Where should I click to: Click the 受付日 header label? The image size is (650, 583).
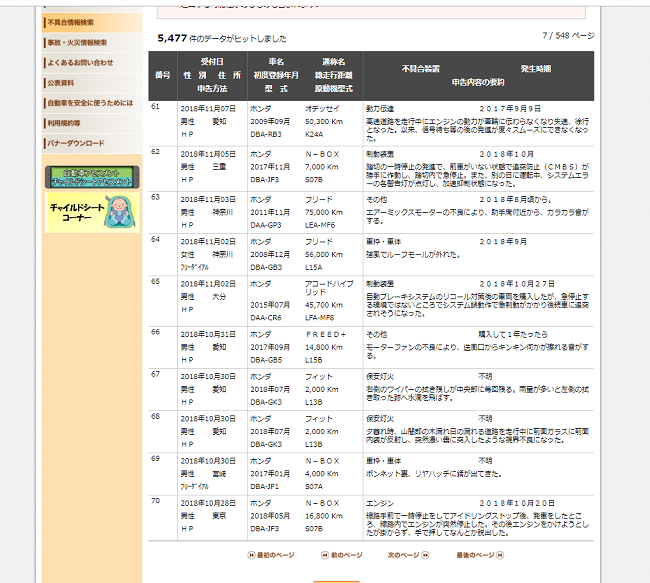pos(212,62)
